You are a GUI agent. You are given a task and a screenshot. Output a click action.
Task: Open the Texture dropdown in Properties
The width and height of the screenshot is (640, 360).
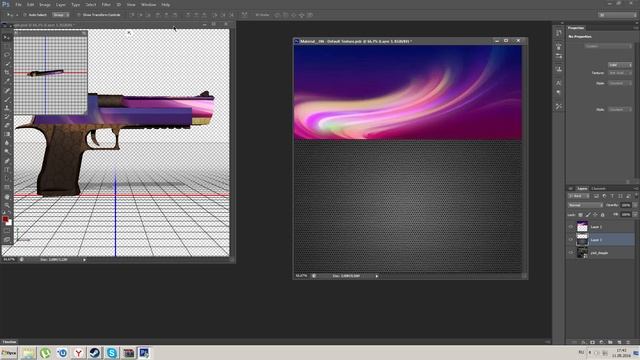tap(620, 73)
